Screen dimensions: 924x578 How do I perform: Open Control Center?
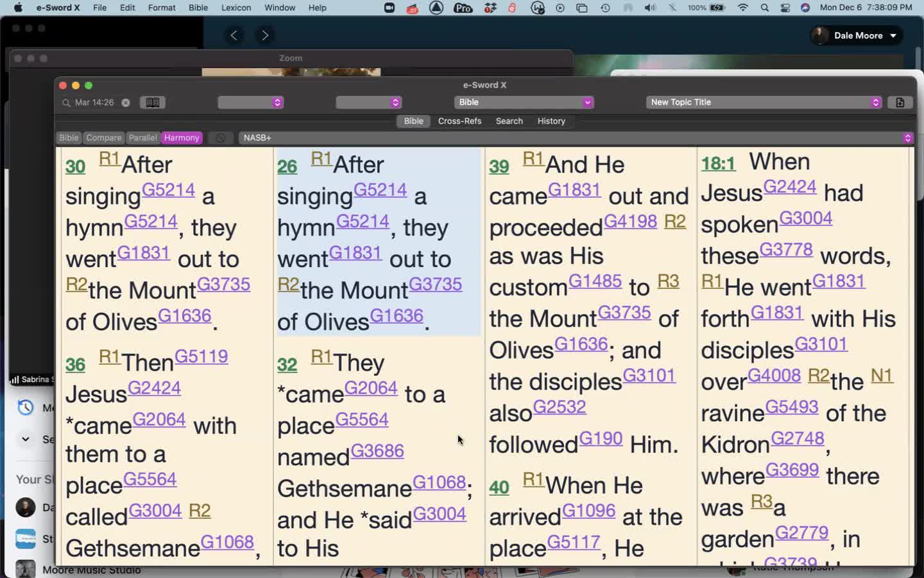(x=785, y=8)
